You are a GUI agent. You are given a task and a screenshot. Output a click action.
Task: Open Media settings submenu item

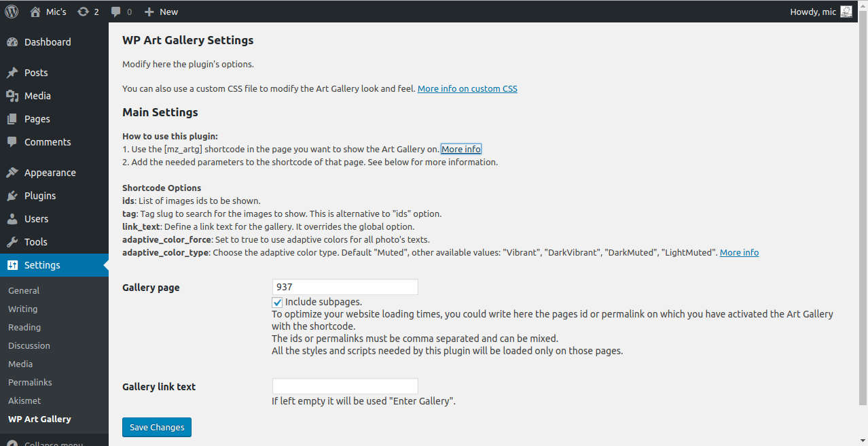pyautogui.click(x=20, y=364)
